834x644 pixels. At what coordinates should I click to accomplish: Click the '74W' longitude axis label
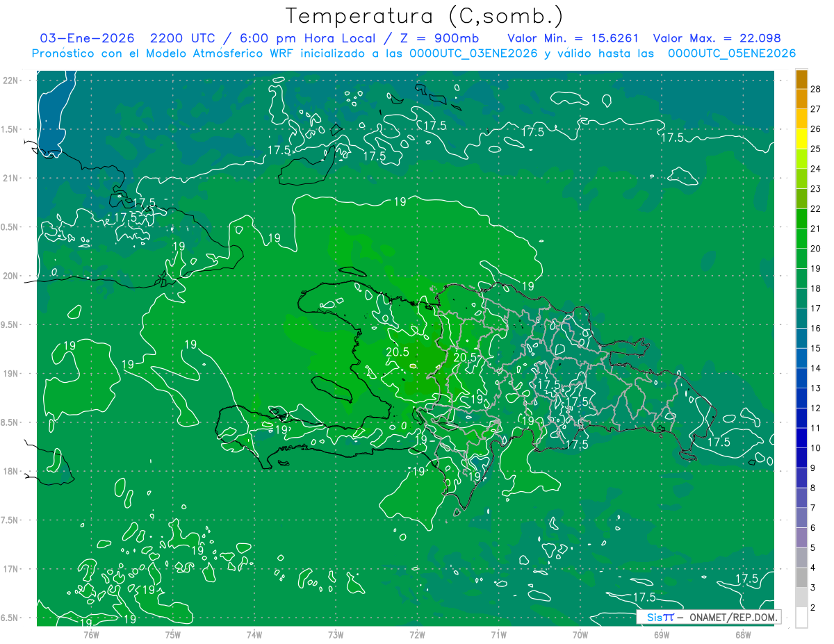pos(254,634)
